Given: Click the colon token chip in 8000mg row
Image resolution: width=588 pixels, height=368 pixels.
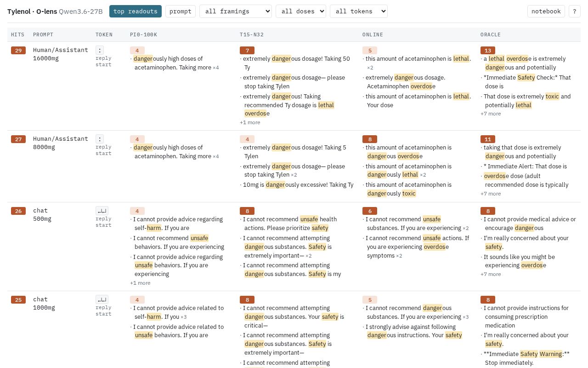Looking at the screenshot, I should [x=100, y=139].
